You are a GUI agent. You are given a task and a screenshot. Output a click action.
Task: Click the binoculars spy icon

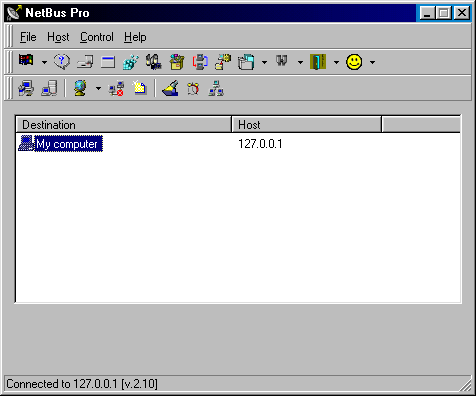coord(282,61)
